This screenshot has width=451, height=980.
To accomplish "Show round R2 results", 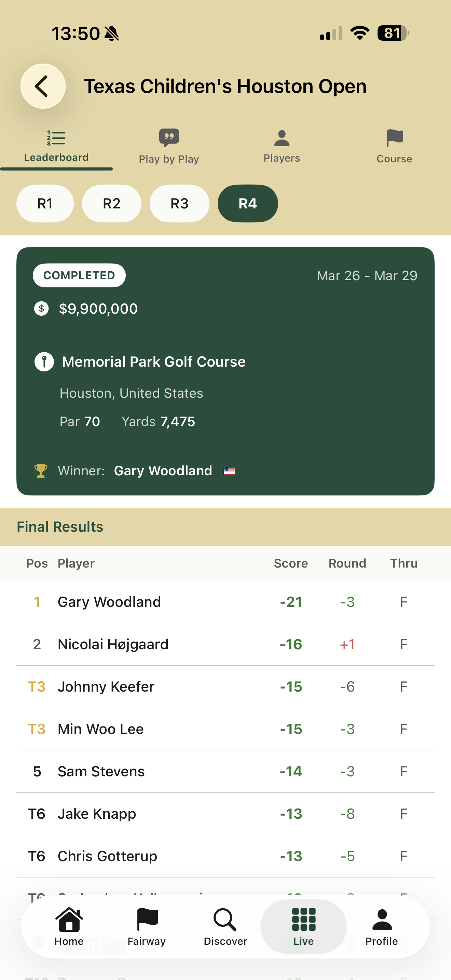I will (111, 204).
